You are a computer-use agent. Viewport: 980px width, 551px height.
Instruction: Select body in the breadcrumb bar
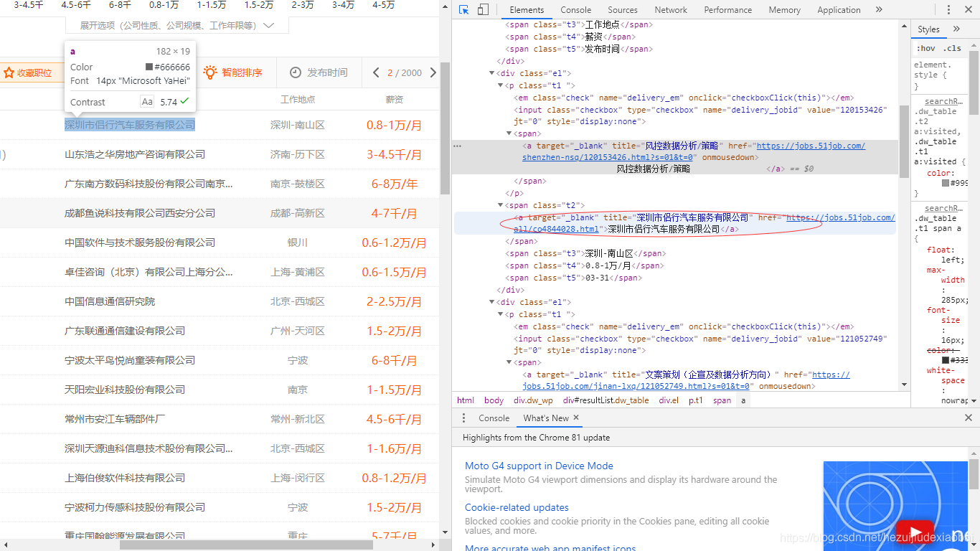click(494, 400)
